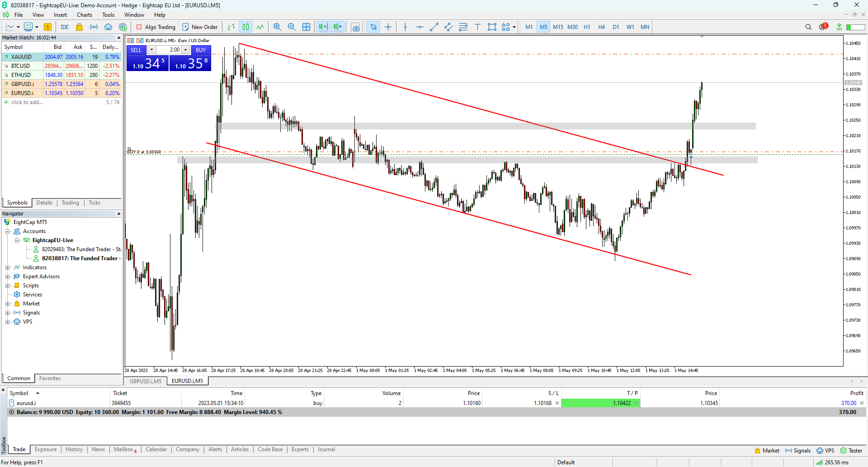This screenshot has height=467, width=868.
Task: Zoom in on the chart
Action: [x=277, y=27]
